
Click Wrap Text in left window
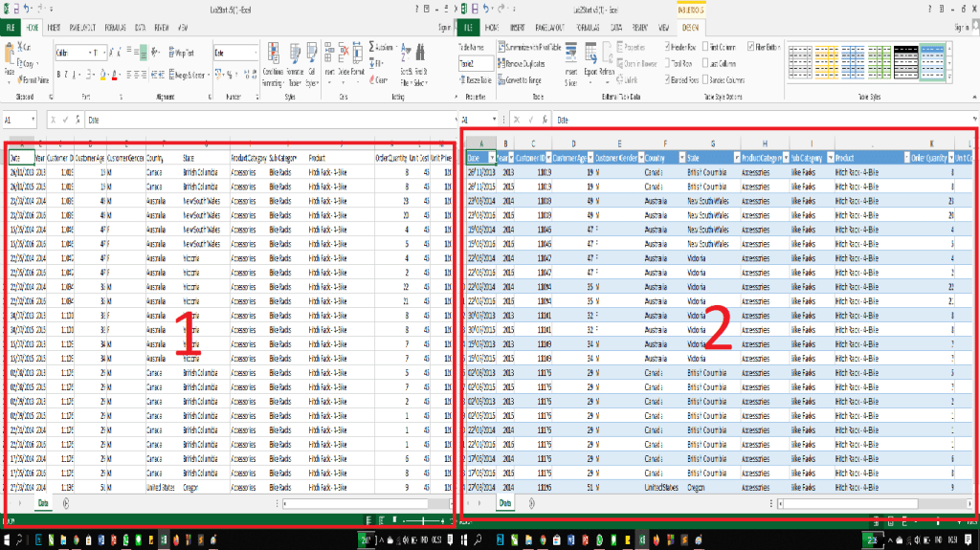(x=184, y=53)
